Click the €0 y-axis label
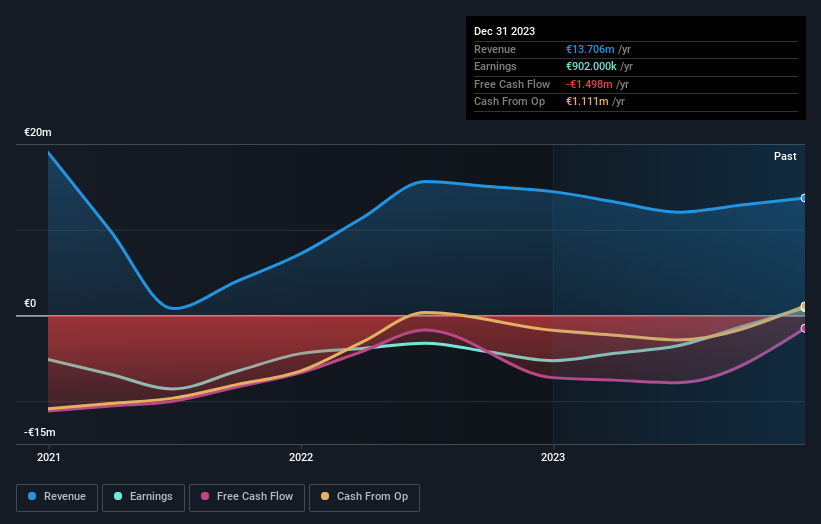Screen dimensions: 821x524 [30, 304]
